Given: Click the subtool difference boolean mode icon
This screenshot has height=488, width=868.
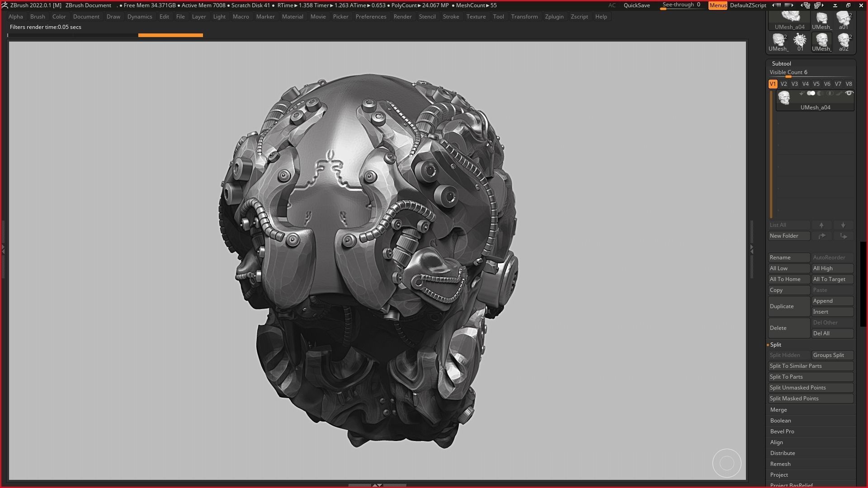Looking at the screenshot, I should coord(820,94).
